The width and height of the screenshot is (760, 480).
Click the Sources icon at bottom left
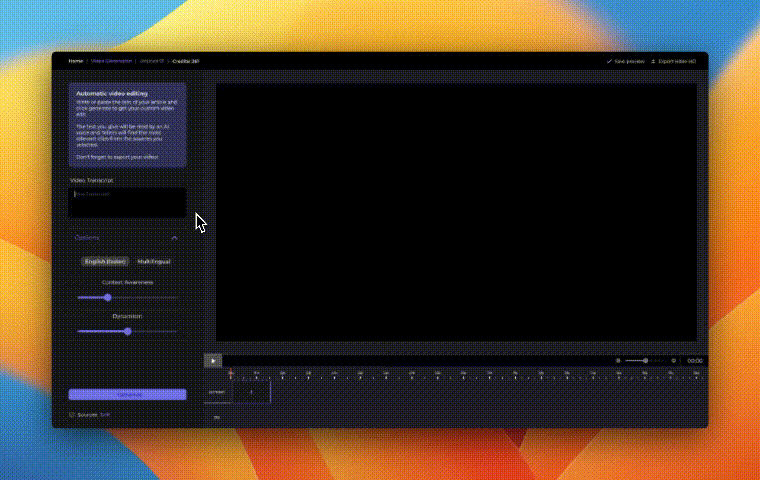tap(72, 414)
